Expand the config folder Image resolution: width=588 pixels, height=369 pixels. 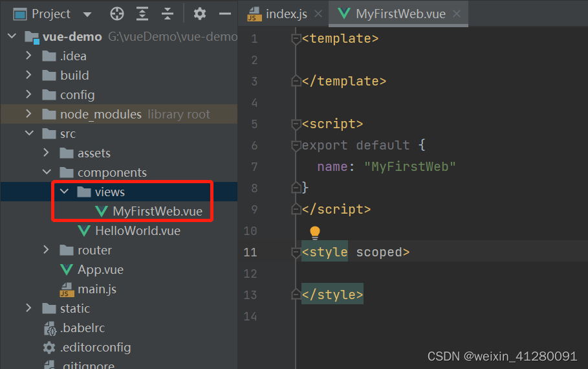click(29, 95)
